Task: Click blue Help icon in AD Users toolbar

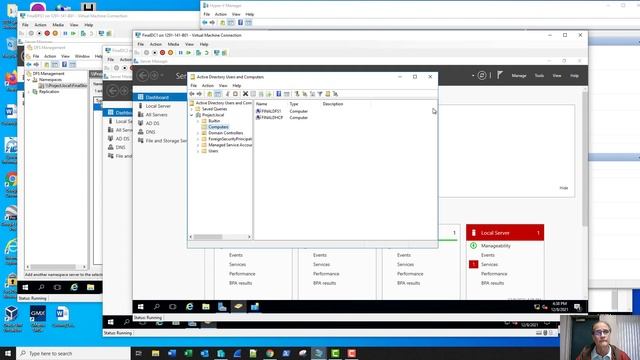Action: pos(278,94)
